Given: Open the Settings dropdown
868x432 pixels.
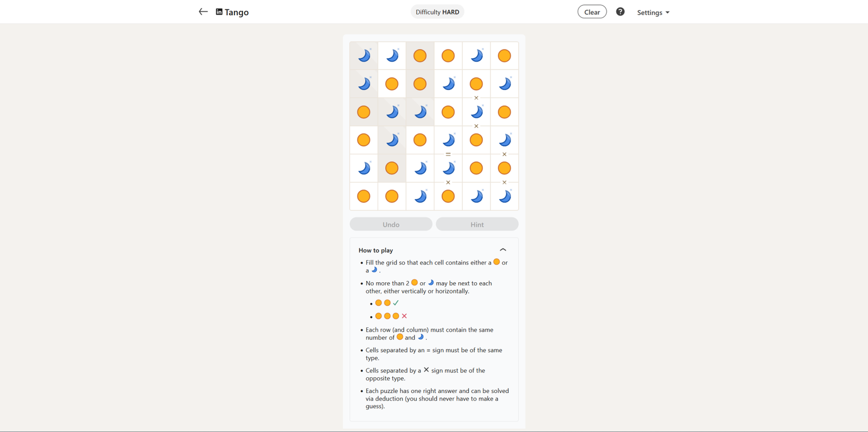Looking at the screenshot, I should (x=653, y=12).
